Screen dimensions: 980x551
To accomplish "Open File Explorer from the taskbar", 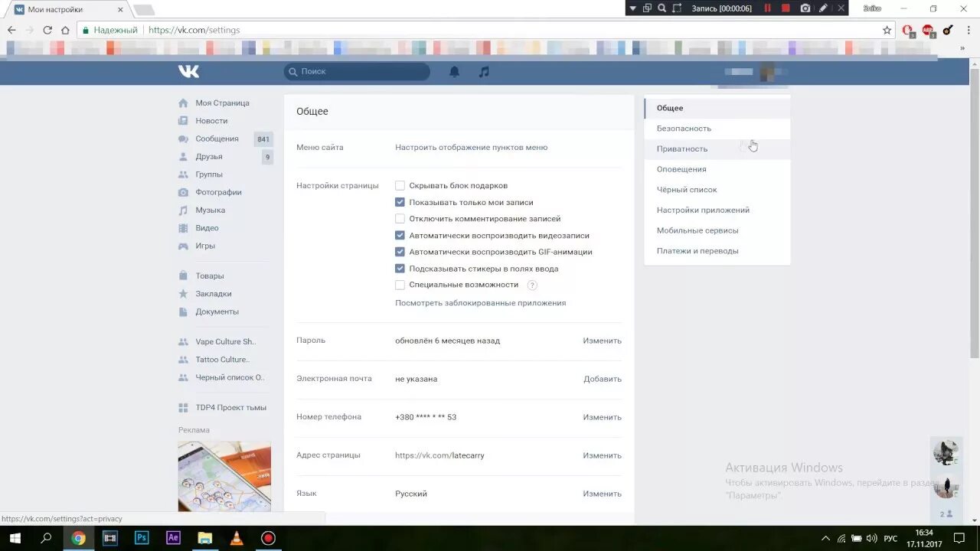I will click(204, 538).
